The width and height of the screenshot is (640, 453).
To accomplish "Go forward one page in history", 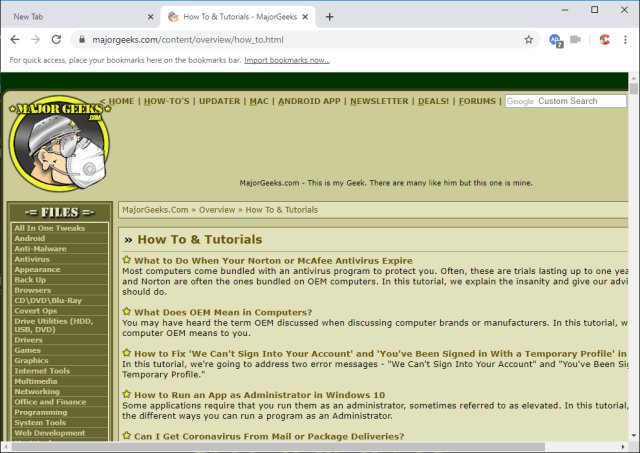I will click(x=36, y=40).
